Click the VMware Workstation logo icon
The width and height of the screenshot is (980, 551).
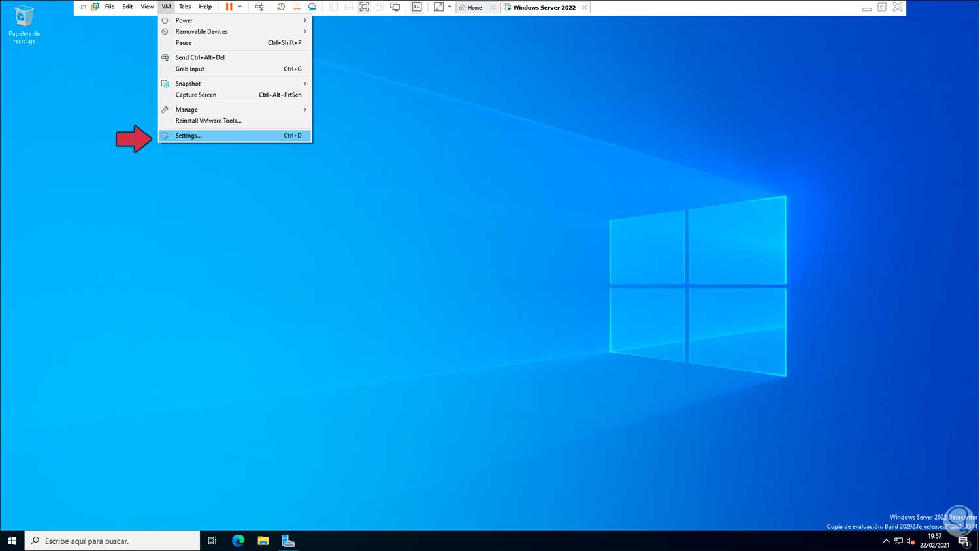click(x=95, y=7)
